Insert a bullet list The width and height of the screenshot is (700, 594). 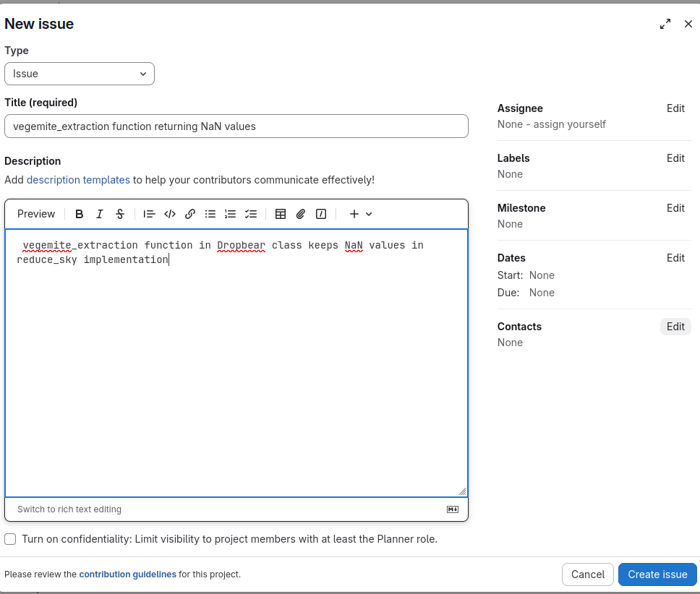(x=210, y=214)
